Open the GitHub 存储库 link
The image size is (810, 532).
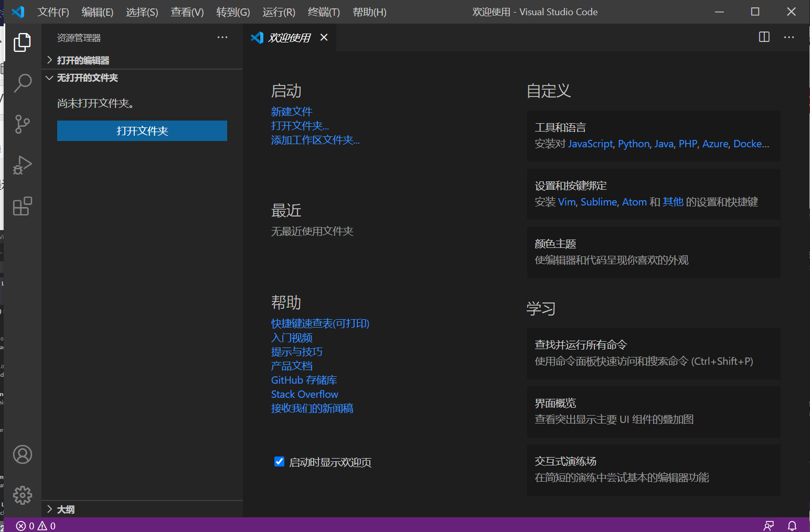coord(304,380)
